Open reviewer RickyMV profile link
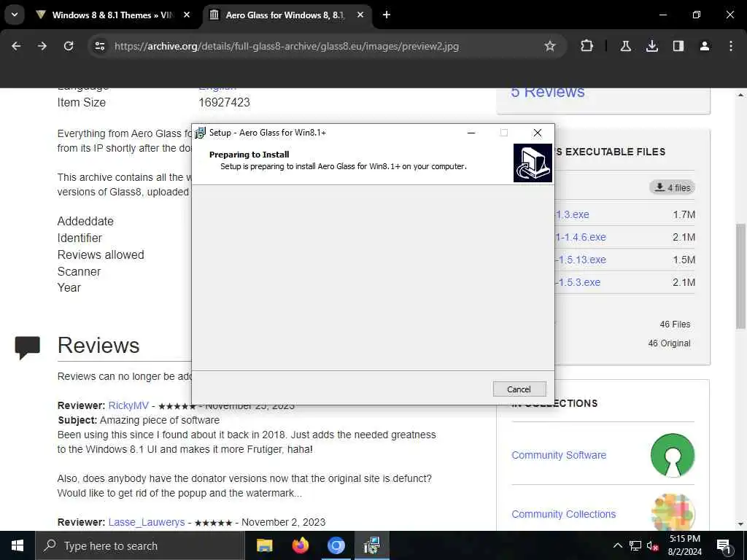 tap(128, 405)
